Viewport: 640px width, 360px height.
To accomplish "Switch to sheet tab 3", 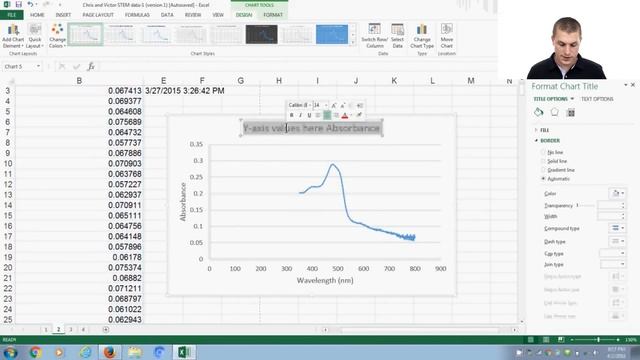I will click(x=71, y=329).
